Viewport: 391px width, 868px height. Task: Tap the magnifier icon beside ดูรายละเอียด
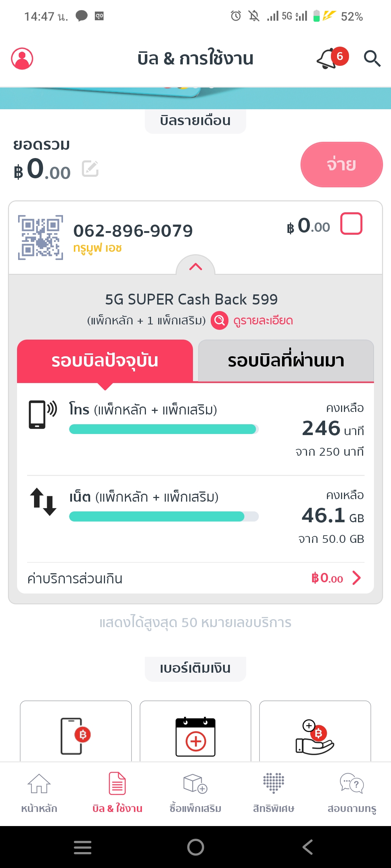point(219,320)
